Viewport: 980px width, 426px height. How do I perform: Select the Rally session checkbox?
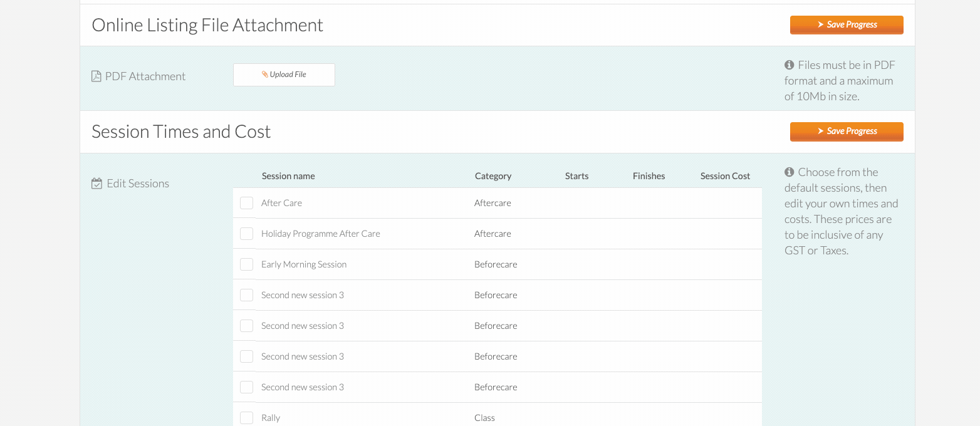coord(247,418)
